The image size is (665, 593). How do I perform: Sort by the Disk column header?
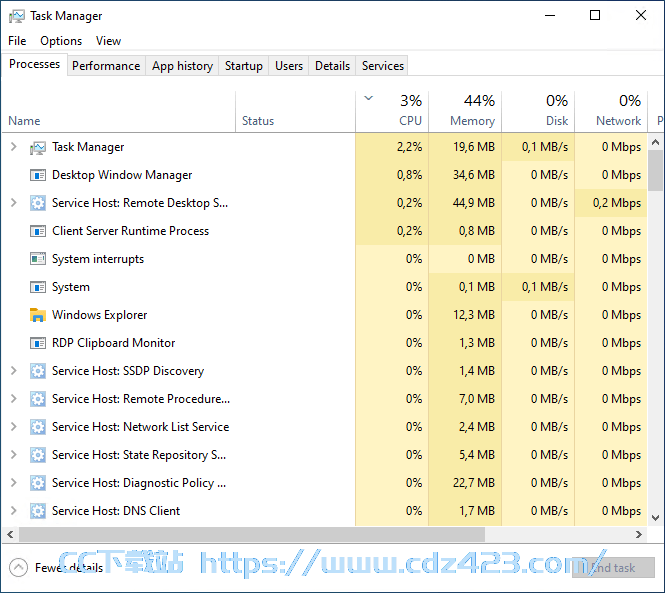(x=538, y=112)
